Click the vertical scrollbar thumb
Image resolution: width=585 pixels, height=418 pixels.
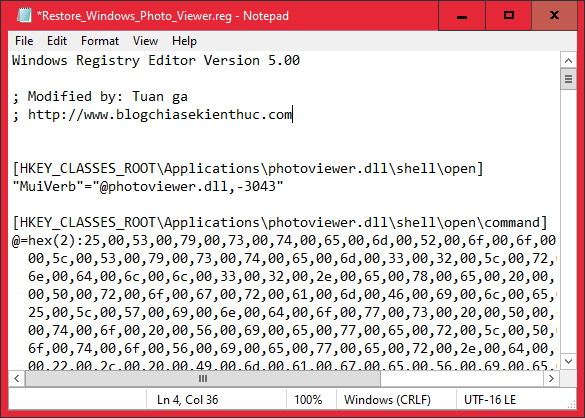click(568, 79)
